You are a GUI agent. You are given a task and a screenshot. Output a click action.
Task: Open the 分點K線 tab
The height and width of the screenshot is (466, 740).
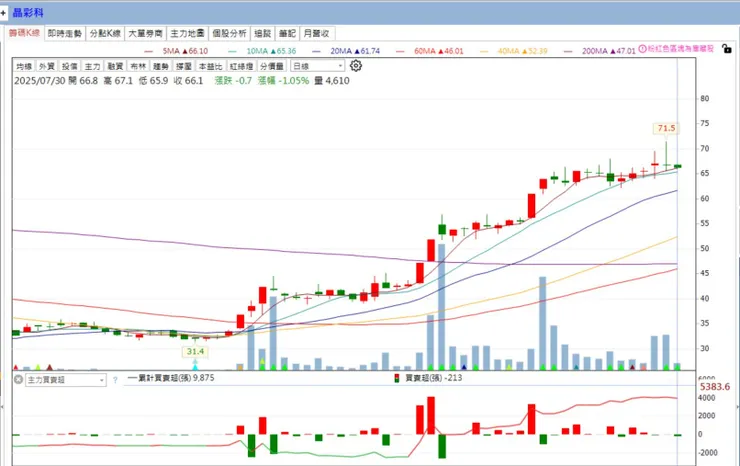tap(105, 34)
